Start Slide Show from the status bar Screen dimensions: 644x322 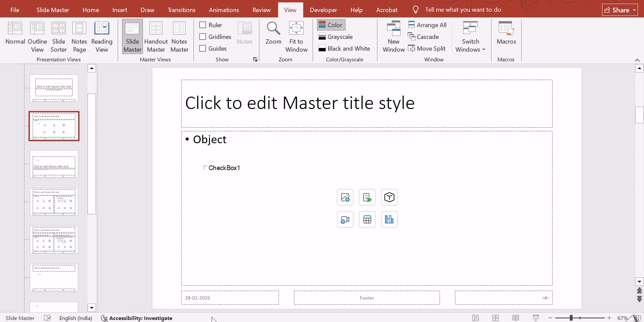(536, 318)
